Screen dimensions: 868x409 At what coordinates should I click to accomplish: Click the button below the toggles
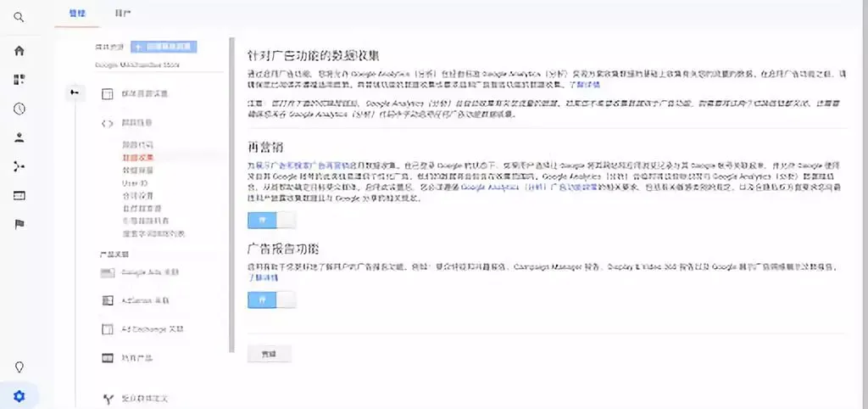click(269, 354)
